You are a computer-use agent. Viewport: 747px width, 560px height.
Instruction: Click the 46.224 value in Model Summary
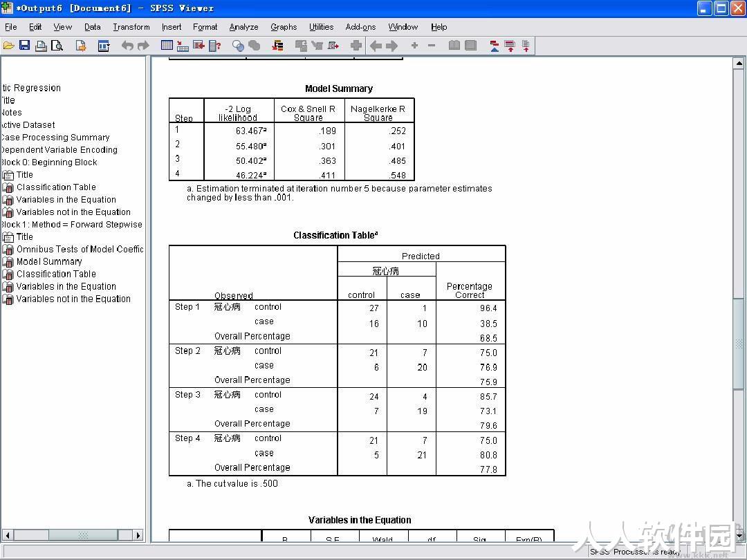251,175
